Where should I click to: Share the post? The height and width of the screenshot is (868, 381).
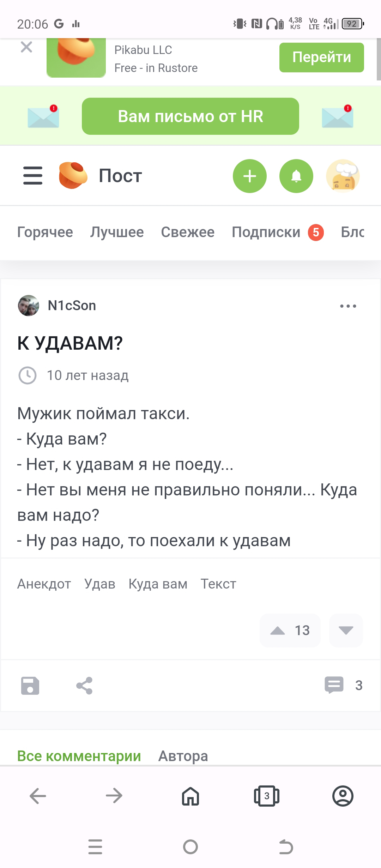tap(84, 686)
